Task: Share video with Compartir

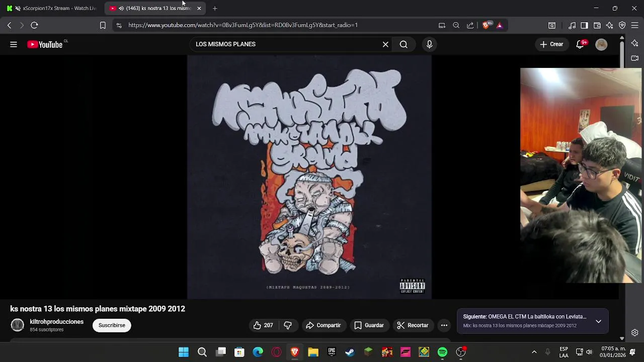Action: [323, 325]
